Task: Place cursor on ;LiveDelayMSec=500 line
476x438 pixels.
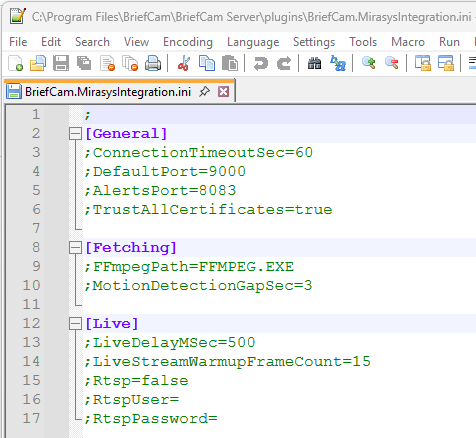Action: tap(170, 343)
